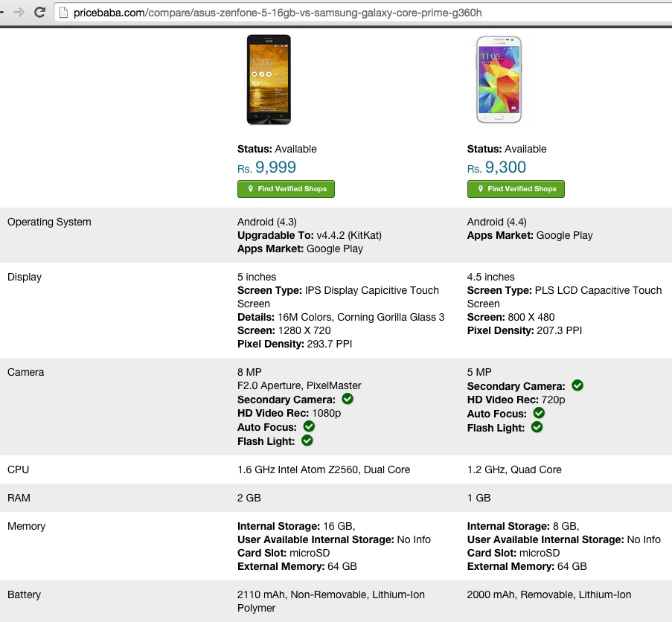672x622 pixels.
Task: Click the CPU row label
Action: pos(19,469)
